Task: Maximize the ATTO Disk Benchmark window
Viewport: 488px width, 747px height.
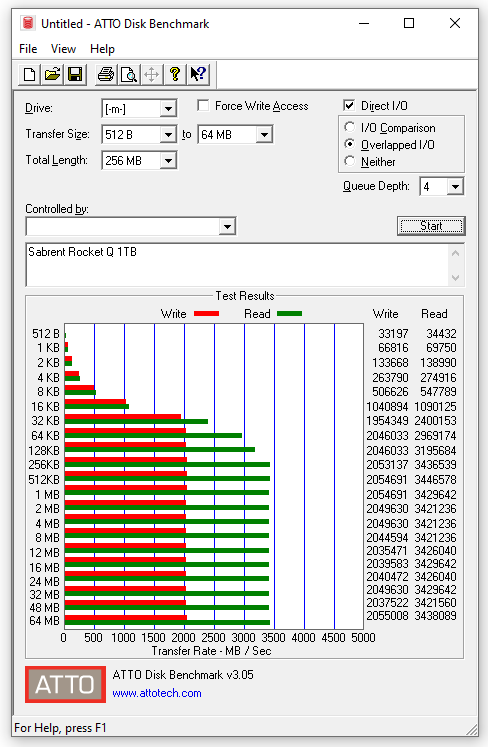Action: coord(409,23)
